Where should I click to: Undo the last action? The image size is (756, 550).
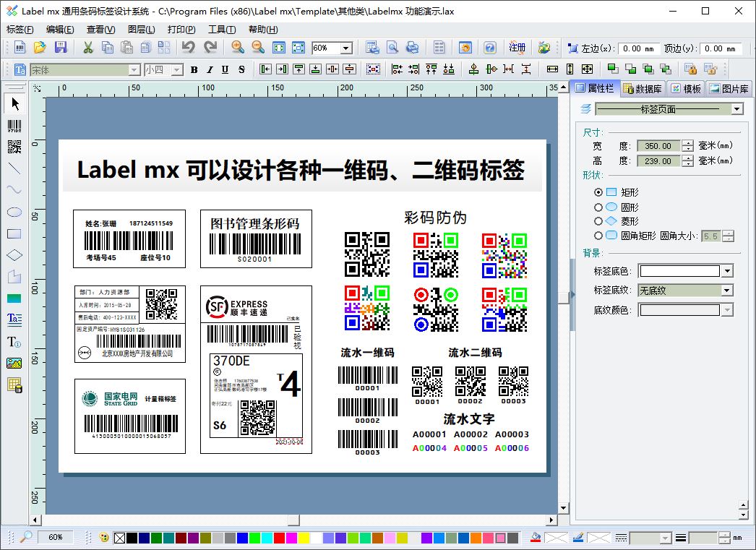[x=189, y=47]
